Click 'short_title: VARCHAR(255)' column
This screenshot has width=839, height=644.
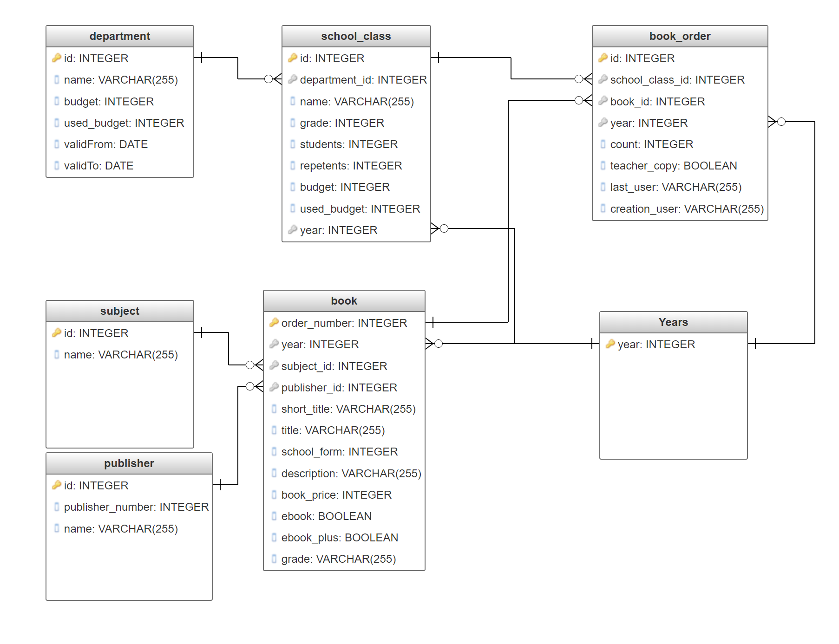coord(348,409)
